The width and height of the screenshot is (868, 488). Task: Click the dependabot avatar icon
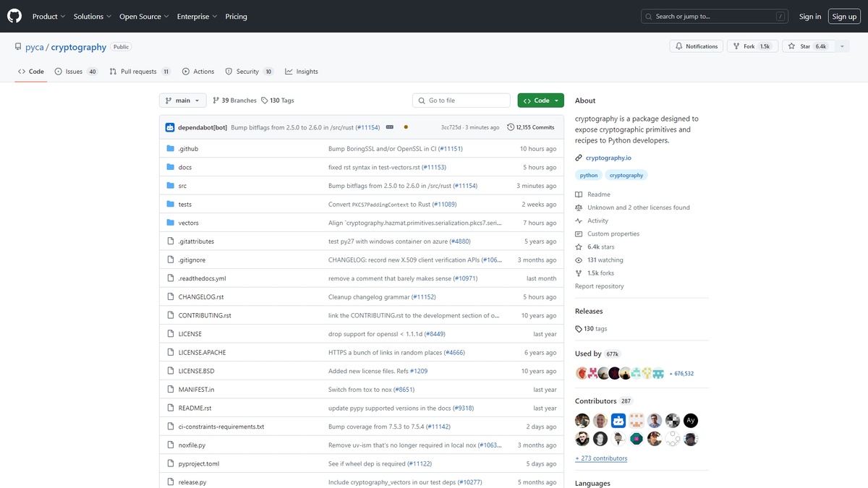(x=170, y=127)
